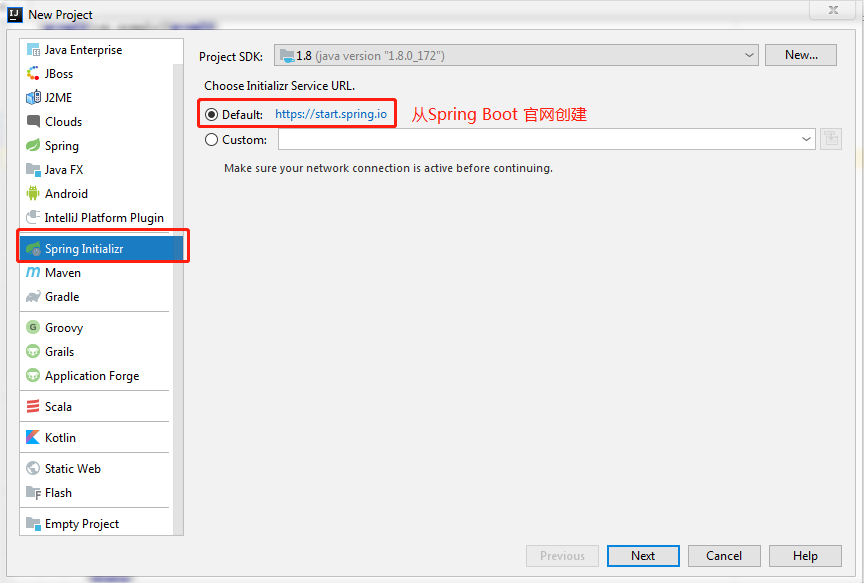Click the Empty Project icon
864x583 pixels.
[x=33, y=523]
